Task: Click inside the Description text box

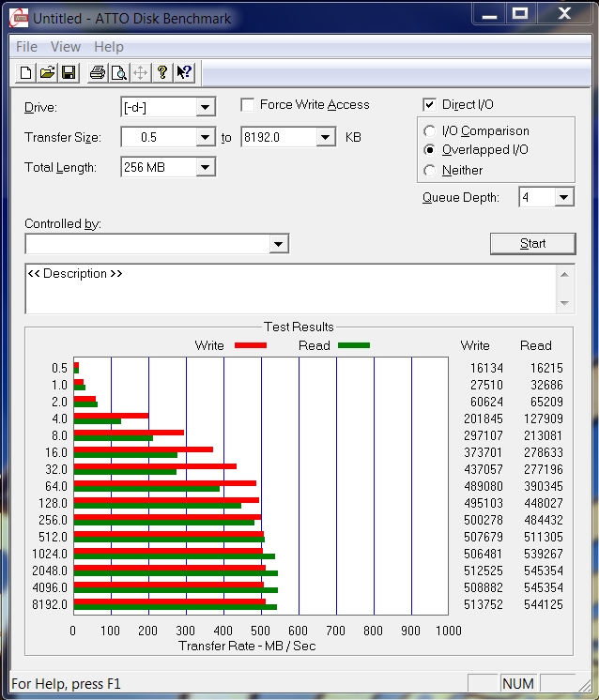Action: tap(282, 289)
